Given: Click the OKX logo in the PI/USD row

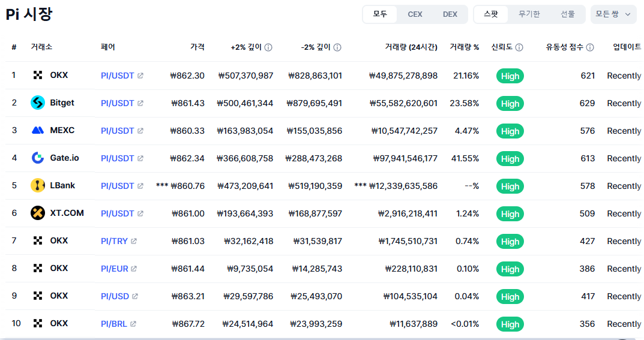Looking at the screenshot, I should point(38,296).
